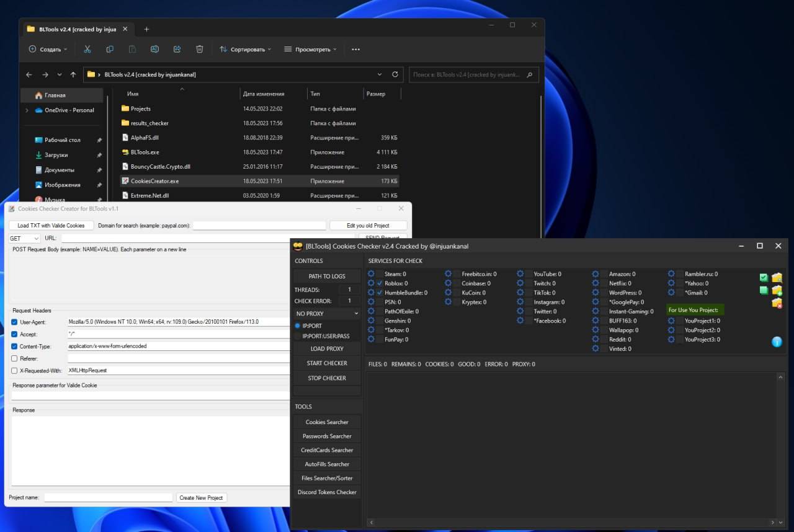Click the Project name input field
The height and width of the screenshot is (532, 794).
pyautogui.click(x=108, y=498)
